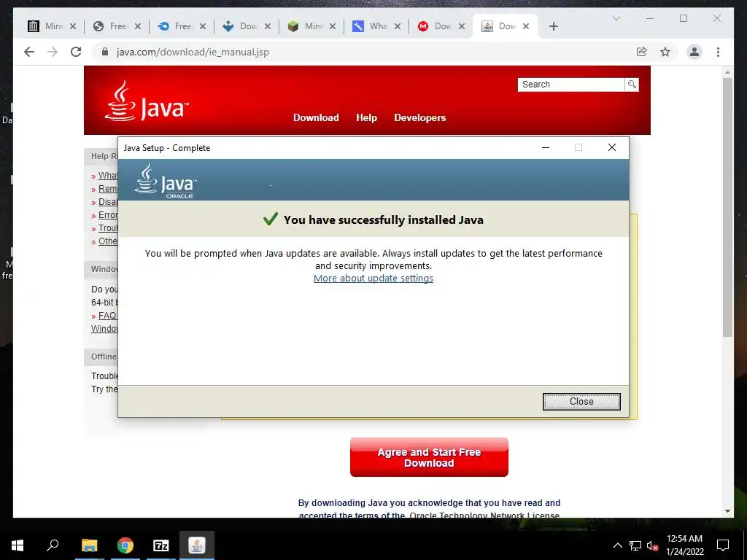Click the search magnifier icon on Java site

pos(632,85)
